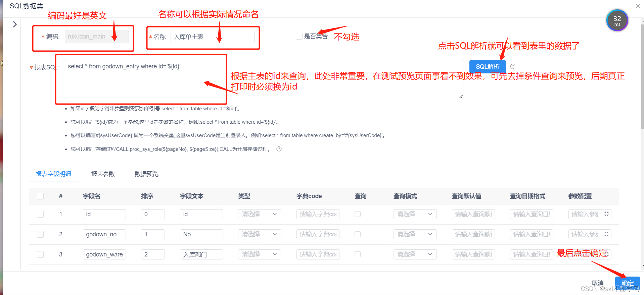This screenshot has height=295, width=644.
Task: Click 查询日期格式 input in id row
Action: click(x=532, y=214)
